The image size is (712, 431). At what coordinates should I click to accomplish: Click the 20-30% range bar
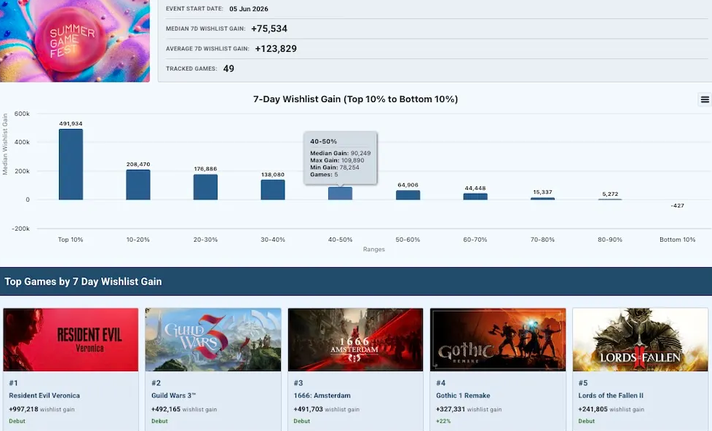pyautogui.click(x=205, y=187)
